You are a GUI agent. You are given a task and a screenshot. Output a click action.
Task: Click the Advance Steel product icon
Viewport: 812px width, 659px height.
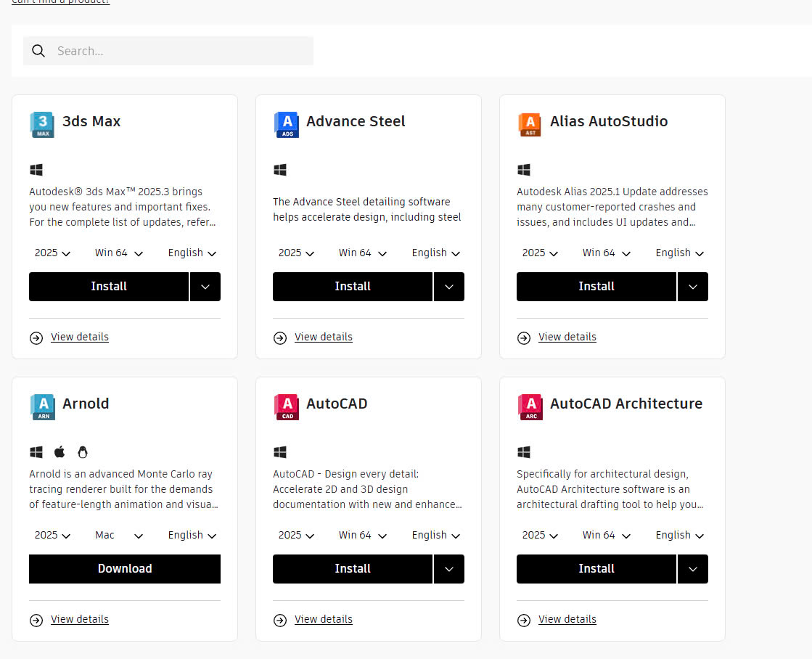pos(287,124)
